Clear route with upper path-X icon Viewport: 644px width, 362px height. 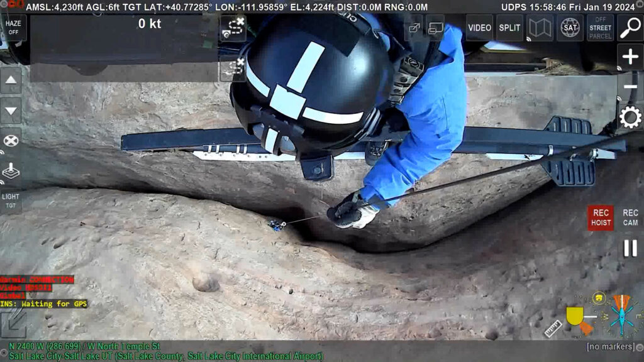233,28
